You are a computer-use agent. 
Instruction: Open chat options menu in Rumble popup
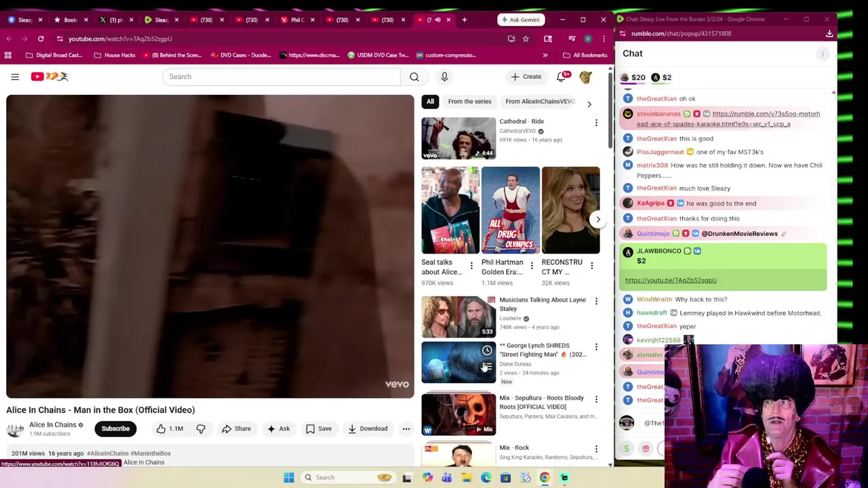823,54
